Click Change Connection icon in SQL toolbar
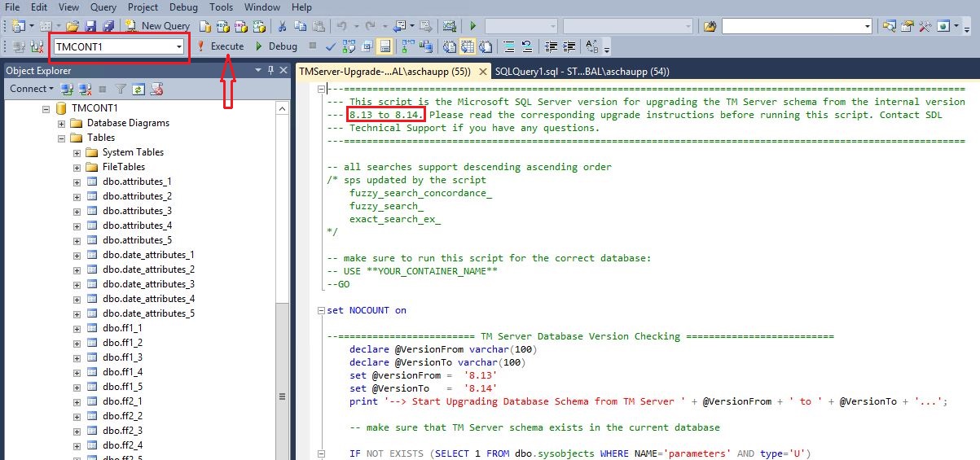Image resolution: width=980 pixels, height=460 pixels. tap(37, 46)
